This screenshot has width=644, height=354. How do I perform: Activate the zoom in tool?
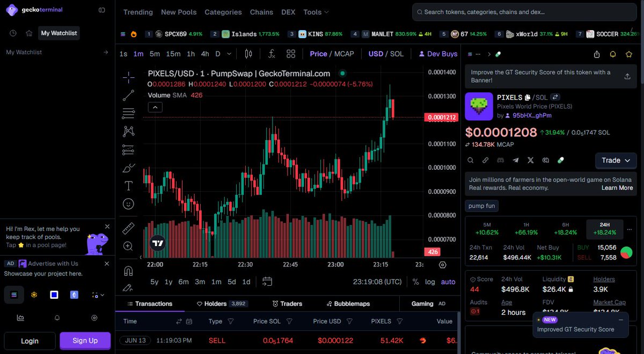128,246
